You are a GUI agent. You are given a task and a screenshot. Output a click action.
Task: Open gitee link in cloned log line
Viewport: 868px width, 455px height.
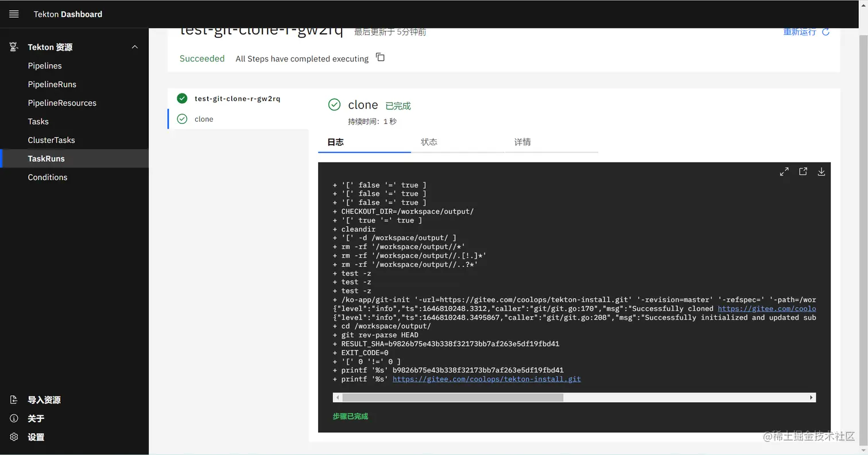point(767,309)
